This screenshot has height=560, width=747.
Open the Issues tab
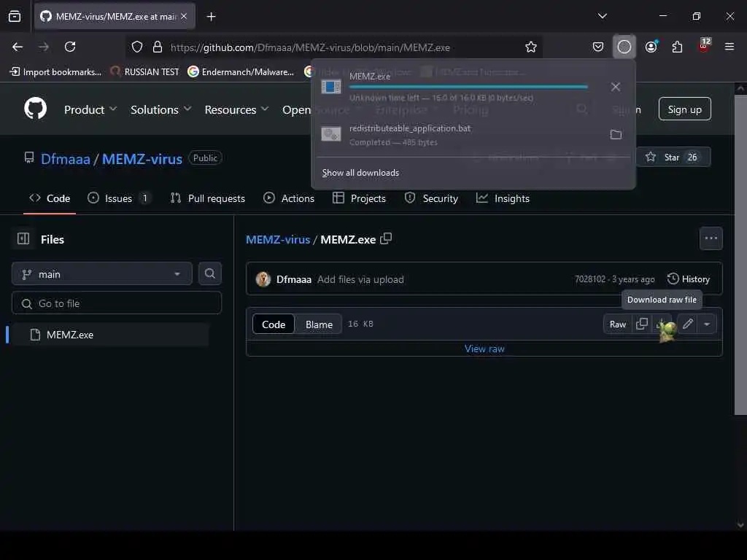pyautogui.click(x=119, y=198)
